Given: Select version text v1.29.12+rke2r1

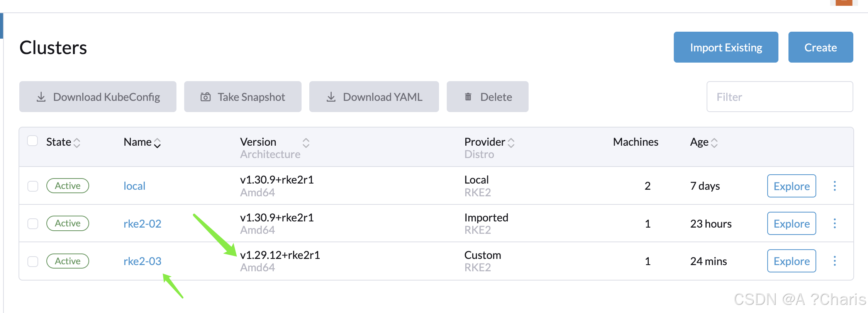Looking at the screenshot, I should pos(280,255).
